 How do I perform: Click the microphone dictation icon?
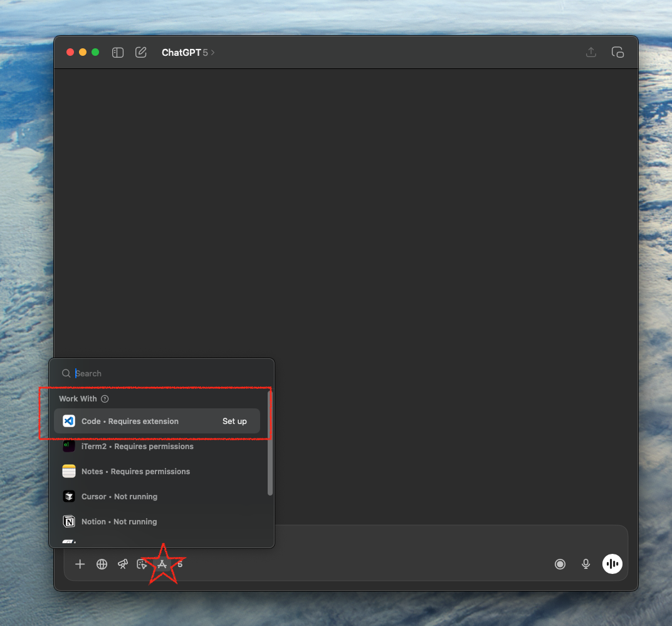pyautogui.click(x=586, y=565)
